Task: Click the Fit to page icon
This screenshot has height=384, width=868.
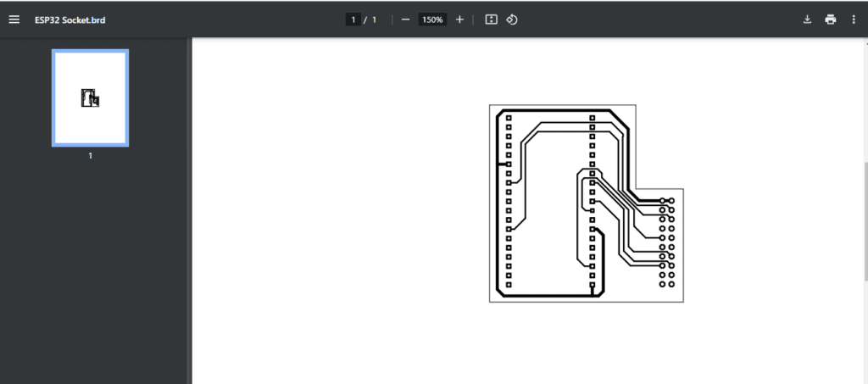Action: pos(491,19)
